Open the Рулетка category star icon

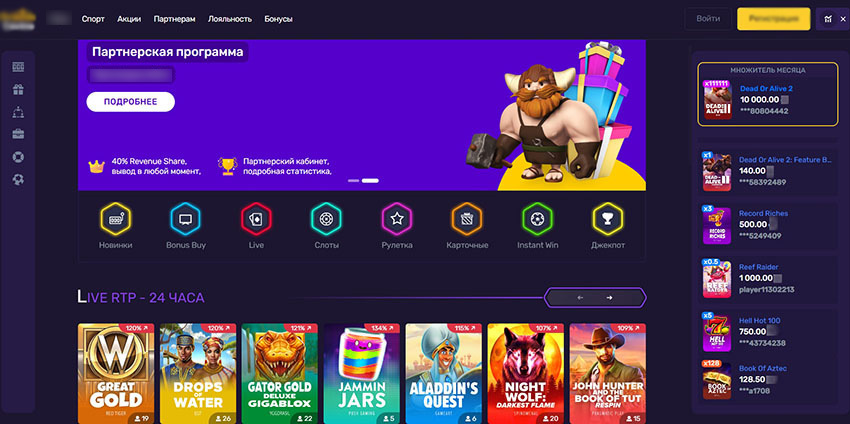click(x=396, y=218)
